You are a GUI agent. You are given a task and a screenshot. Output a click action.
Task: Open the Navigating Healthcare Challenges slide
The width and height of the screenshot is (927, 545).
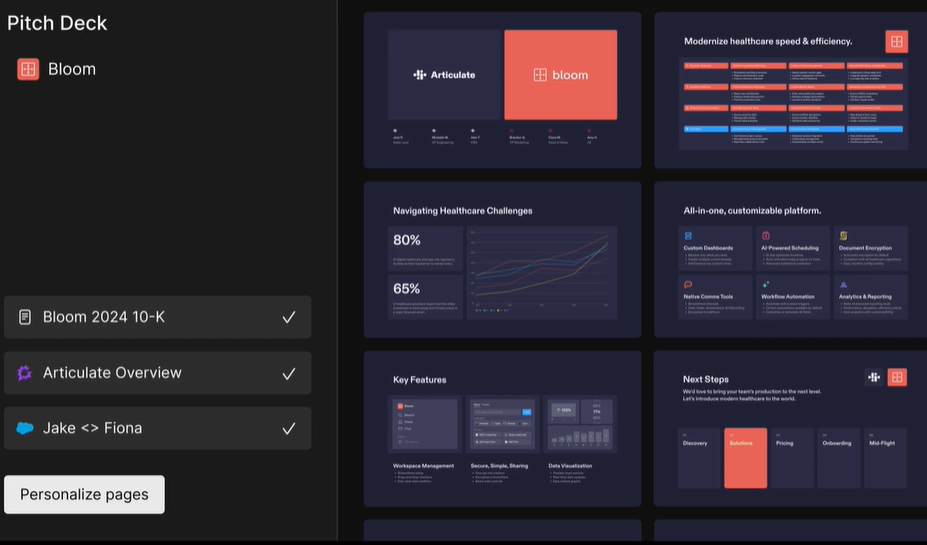coord(503,259)
